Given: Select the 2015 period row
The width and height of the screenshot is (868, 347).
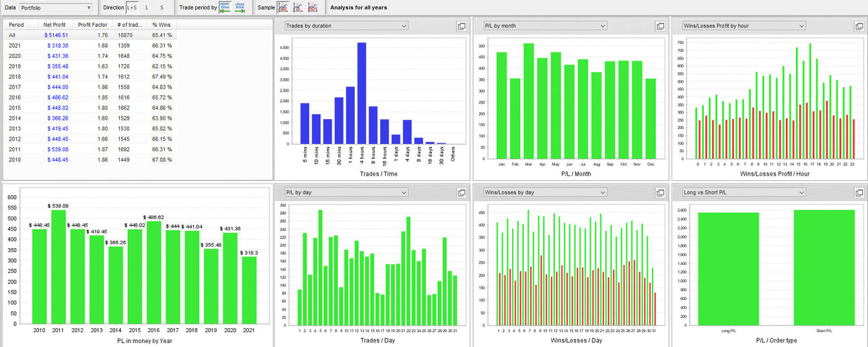Looking at the screenshot, I should tap(91, 108).
